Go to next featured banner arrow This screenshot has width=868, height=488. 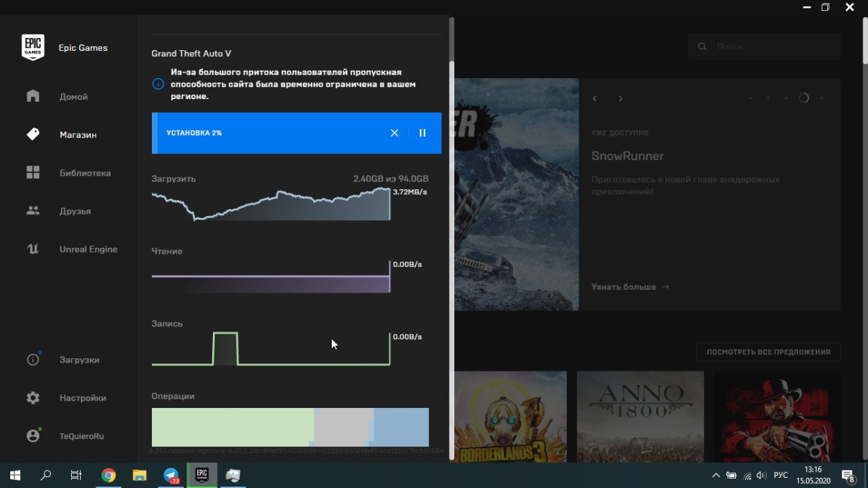(x=620, y=98)
